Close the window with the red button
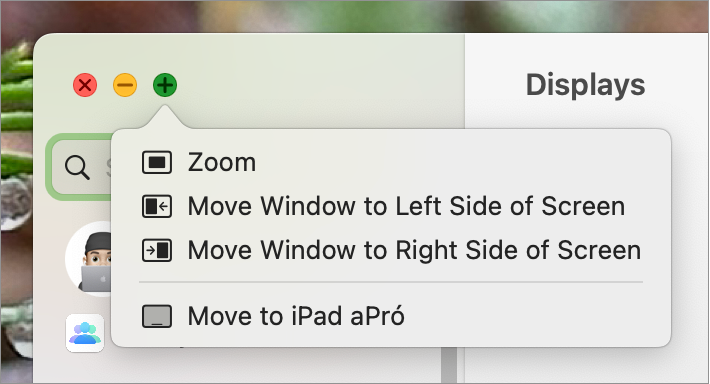This screenshot has width=710, height=384. click(x=85, y=85)
